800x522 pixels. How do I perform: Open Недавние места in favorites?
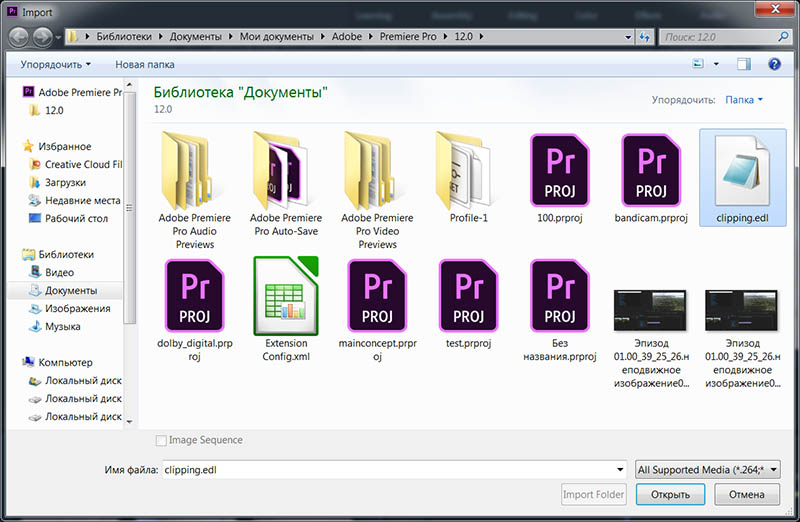(75, 201)
